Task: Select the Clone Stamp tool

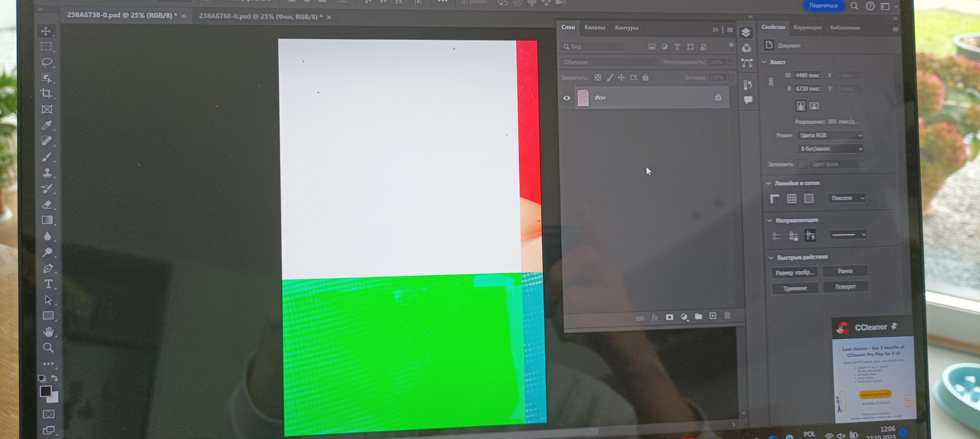Action: (x=47, y=173)
